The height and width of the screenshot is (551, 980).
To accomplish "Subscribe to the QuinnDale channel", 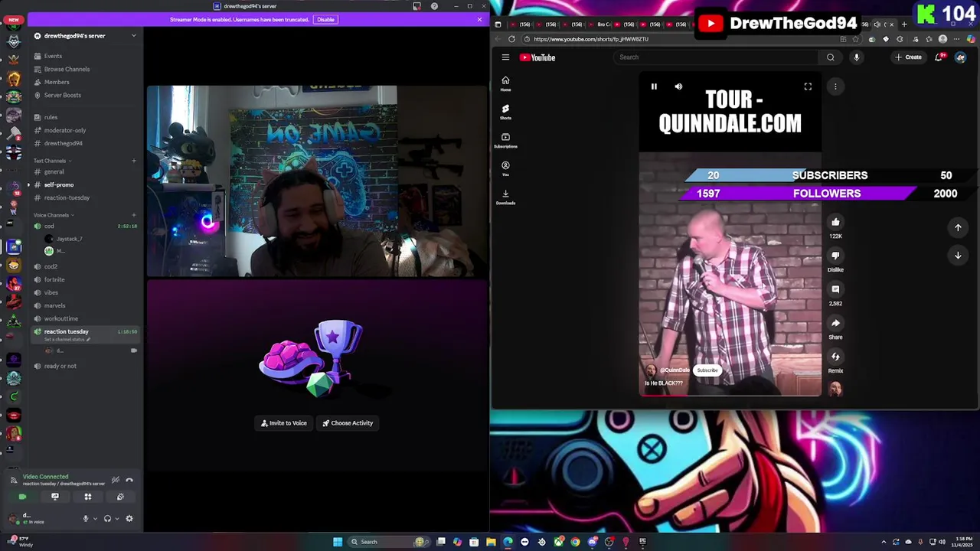I will coord(707,370).
